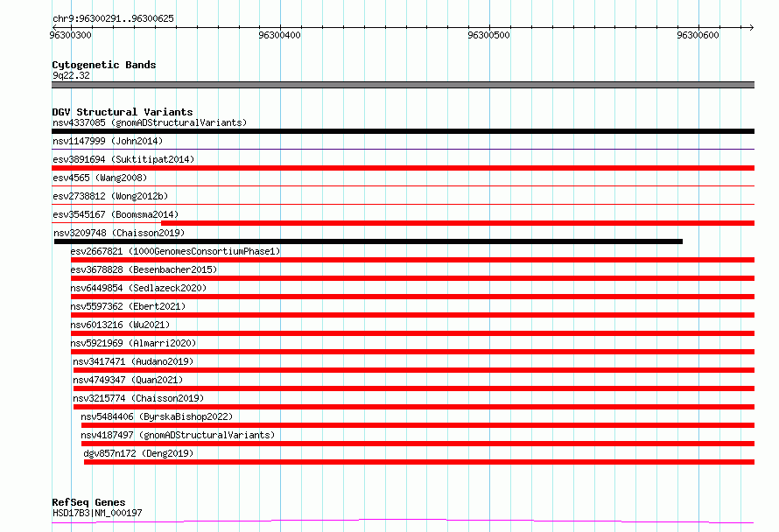Select the red dgv857n172 variant bar

(419, 462)
